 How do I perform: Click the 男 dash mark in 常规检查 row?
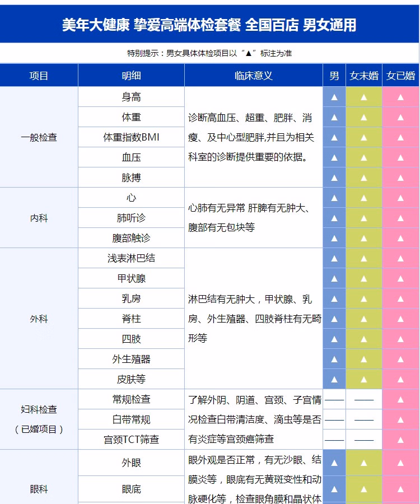coord(334,400)
